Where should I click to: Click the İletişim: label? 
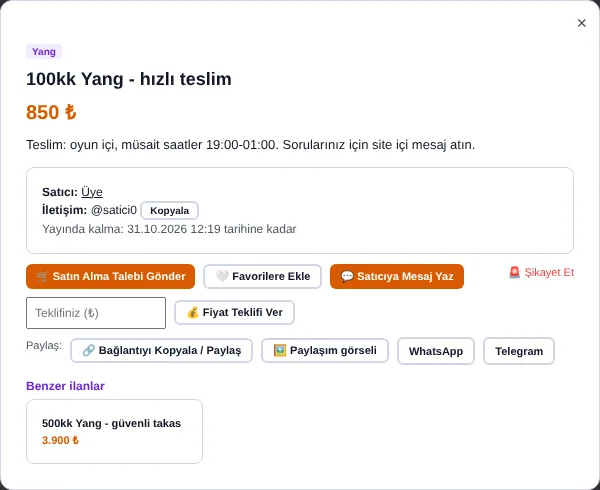[x=65, y=210]
